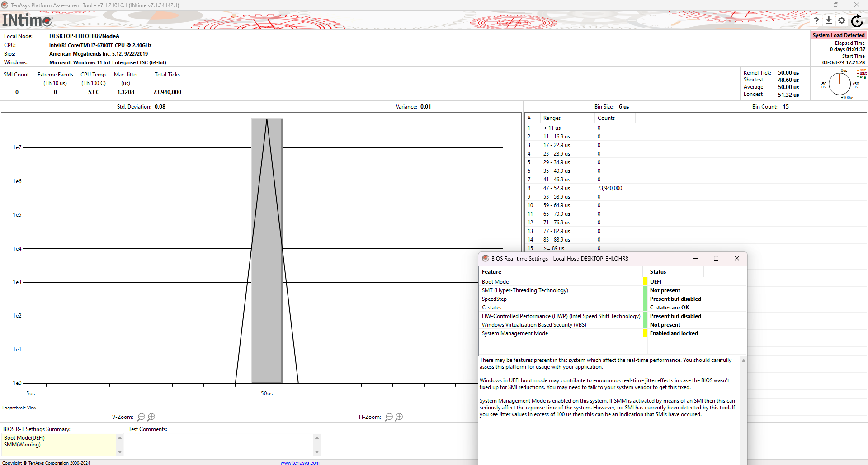The height and width of the screenshot is (465, 868).
Task: Click the BIOS Real-time Settings window icon
Action: (x=486, y=258)
